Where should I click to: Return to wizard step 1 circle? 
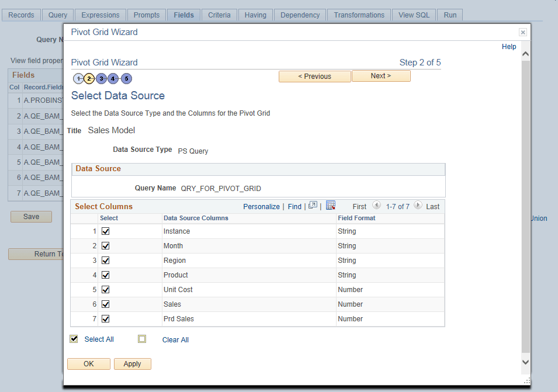click(78, 78)
